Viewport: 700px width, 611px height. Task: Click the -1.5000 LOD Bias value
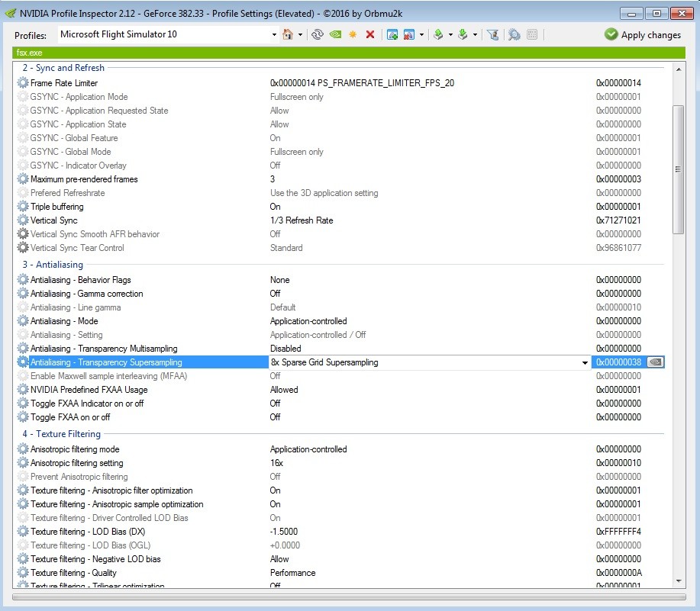[x=284, y=532]
